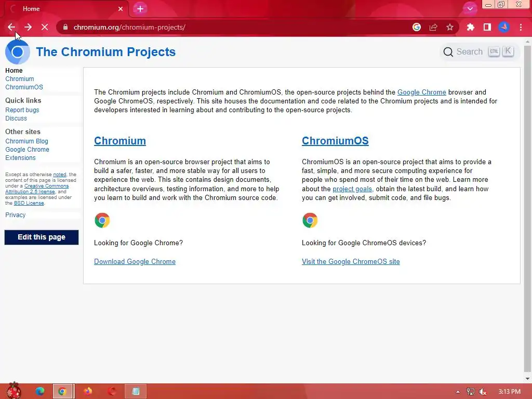532x399 pixels.
Task: Click the address bar URL
Action: click(x=129, y=27)
